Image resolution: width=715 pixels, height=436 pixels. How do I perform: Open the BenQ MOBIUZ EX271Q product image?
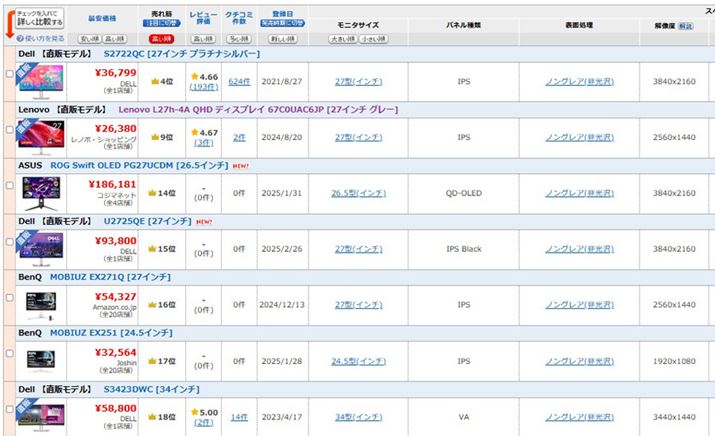point(40,303)
